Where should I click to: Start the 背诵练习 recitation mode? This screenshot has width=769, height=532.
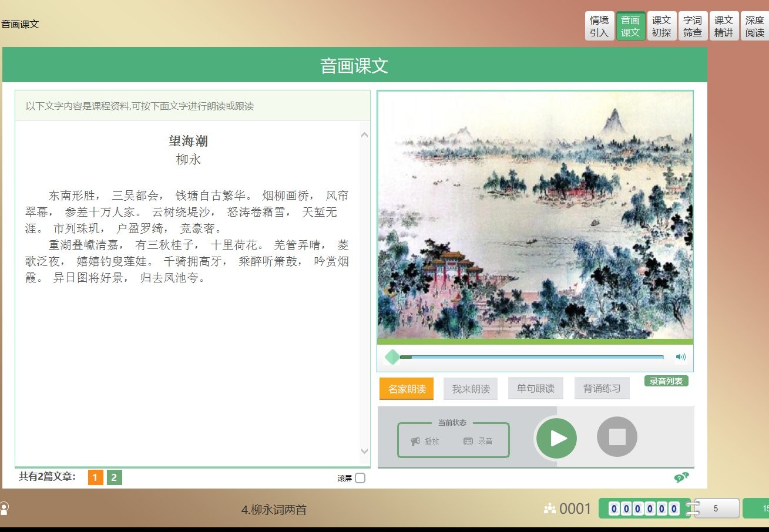(x=602, y=388)
